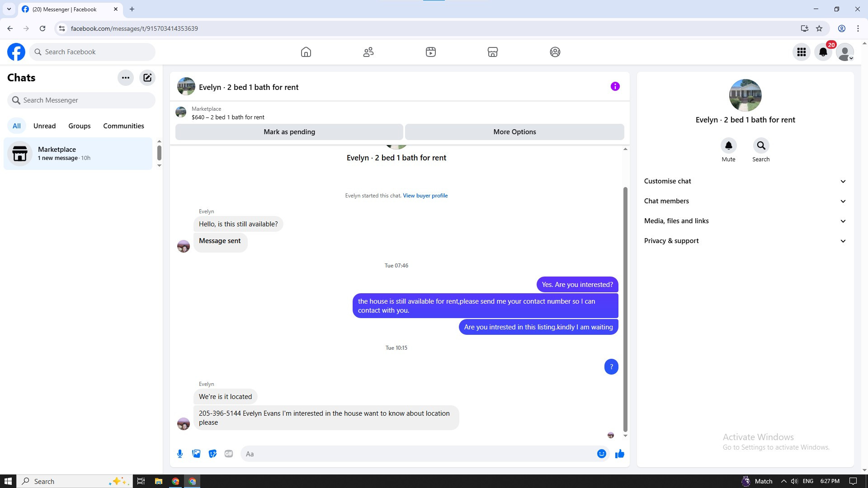Send a thumbs-up like

point(619,454)
